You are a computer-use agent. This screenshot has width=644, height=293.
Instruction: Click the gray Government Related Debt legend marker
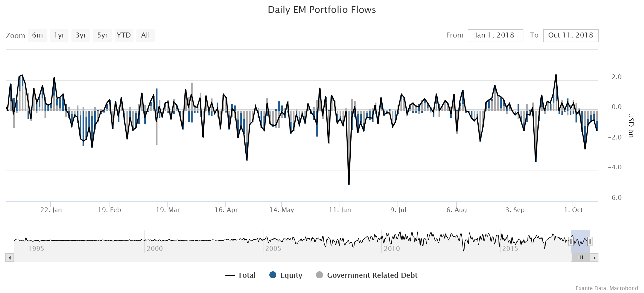(319, 275)
